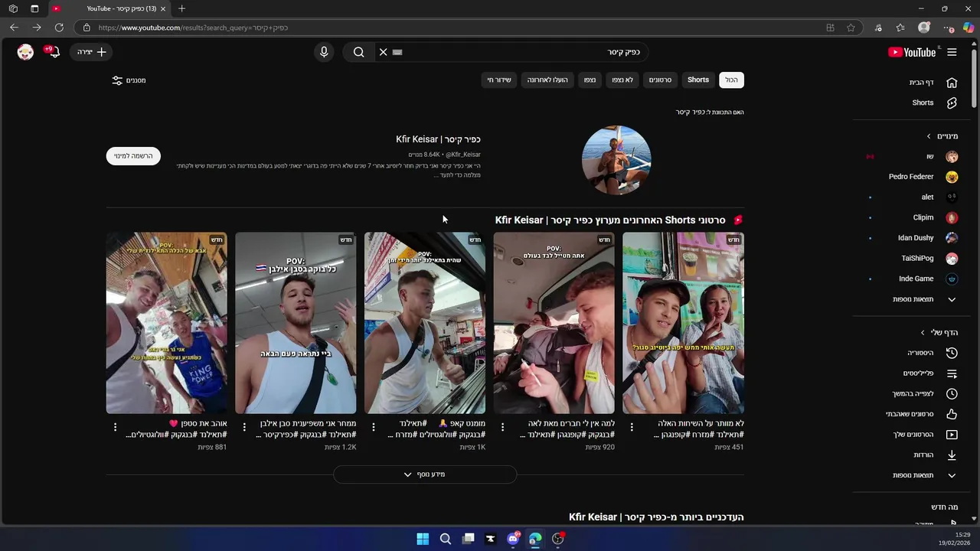
Task: Subscribe to Kfir Keisar via הרשמה למינוי
Action: [133, 156]
